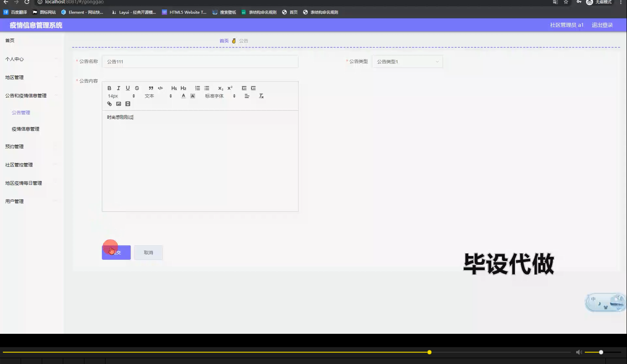Click the insert image icon
This screenshot has height=364, width=627.
(x=119, y=104)
